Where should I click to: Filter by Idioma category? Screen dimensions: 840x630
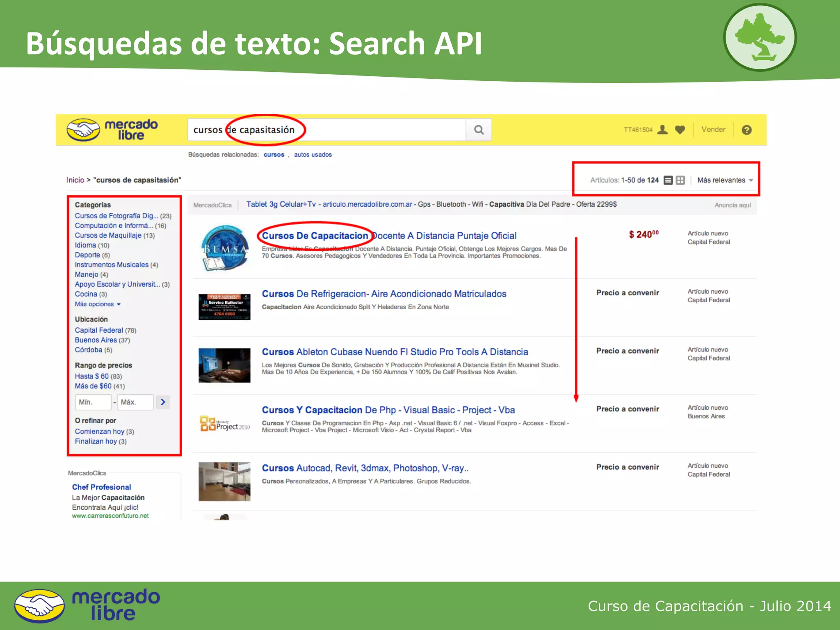click(85, 245)
